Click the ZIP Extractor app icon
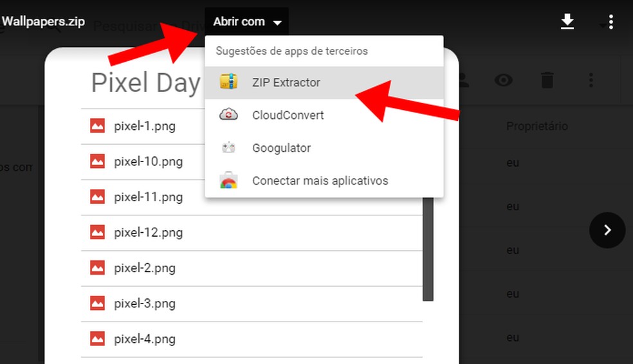The height and width of the screenshot is (364, 633). tap(228, 82)
